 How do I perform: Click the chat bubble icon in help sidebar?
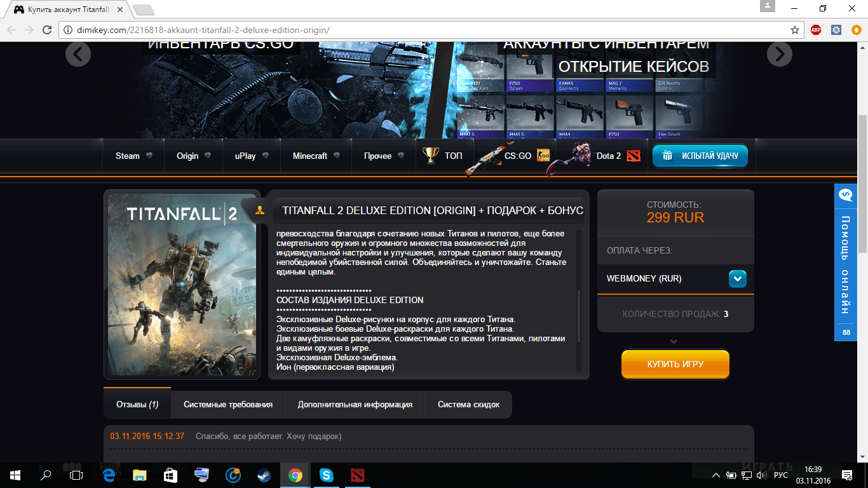tap(846, 195)
